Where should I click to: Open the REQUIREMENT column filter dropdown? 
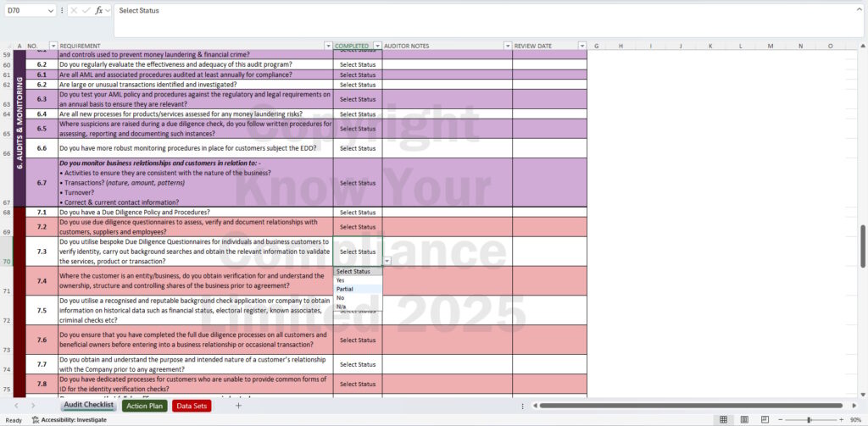point(329,46)
